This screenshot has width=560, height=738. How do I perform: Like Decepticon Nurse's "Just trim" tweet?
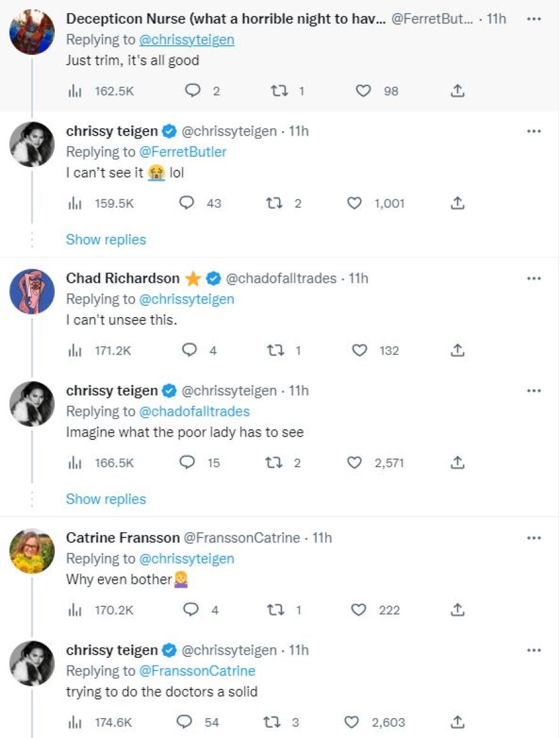pyautogui.click(x=363, y=91)
